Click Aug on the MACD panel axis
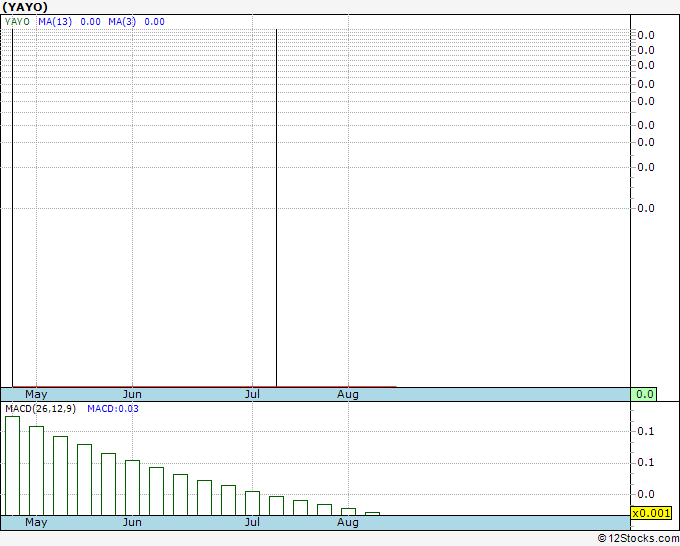 click(x=348, y=522)
